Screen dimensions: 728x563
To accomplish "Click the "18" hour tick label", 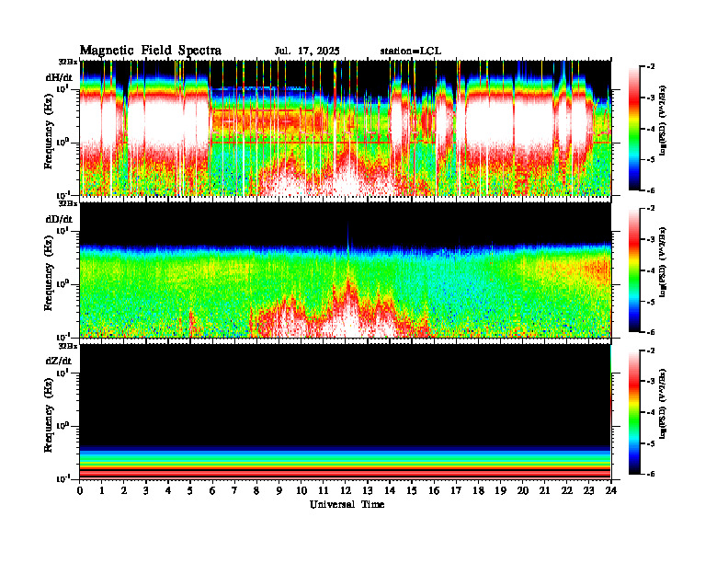I will 478,490.
